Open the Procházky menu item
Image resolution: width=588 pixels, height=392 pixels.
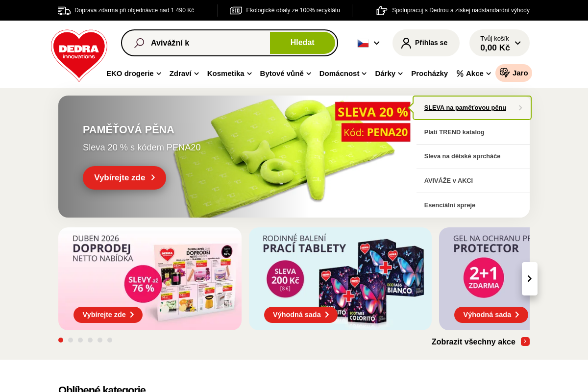(429, 73)
